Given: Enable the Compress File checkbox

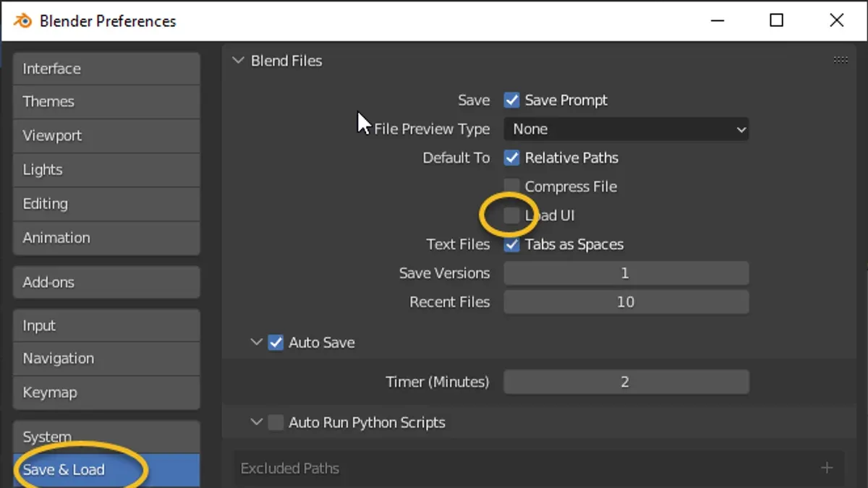Looking at the screenshot, I should coord(512,187).
